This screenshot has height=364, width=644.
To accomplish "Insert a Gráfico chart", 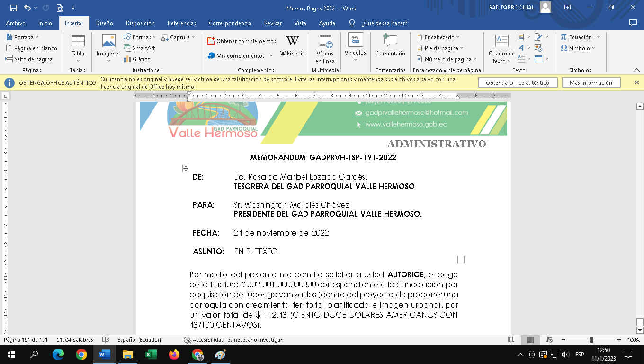I will point(137,59).
